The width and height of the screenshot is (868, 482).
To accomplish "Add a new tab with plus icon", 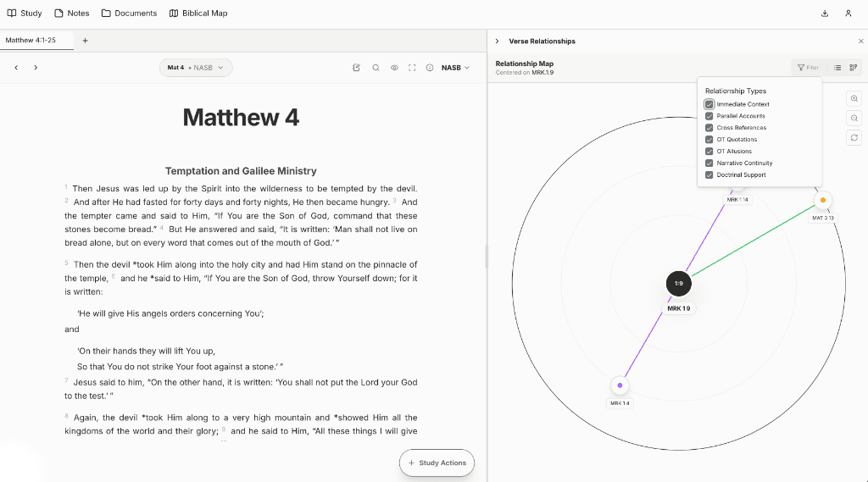I will pyautogui.click(x=86, y=41).
